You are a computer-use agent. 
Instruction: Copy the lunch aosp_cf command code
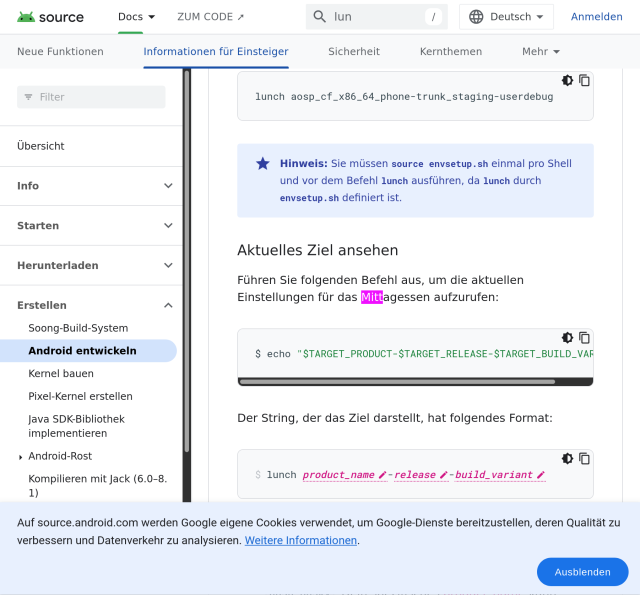[585, 80]
